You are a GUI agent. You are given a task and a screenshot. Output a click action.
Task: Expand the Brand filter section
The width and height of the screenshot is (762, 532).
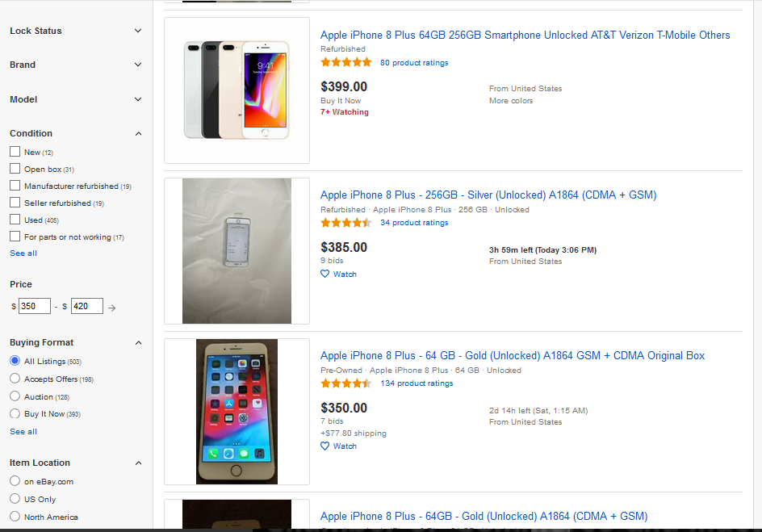138,65
